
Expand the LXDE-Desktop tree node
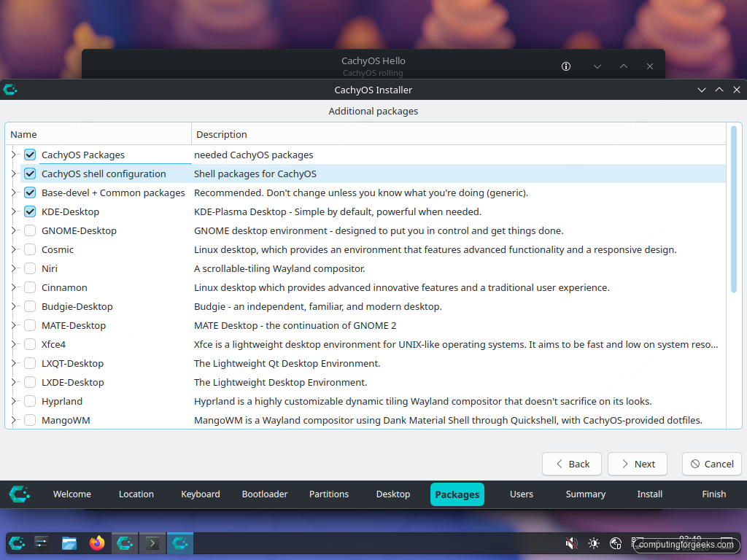[x=13, y=382]
